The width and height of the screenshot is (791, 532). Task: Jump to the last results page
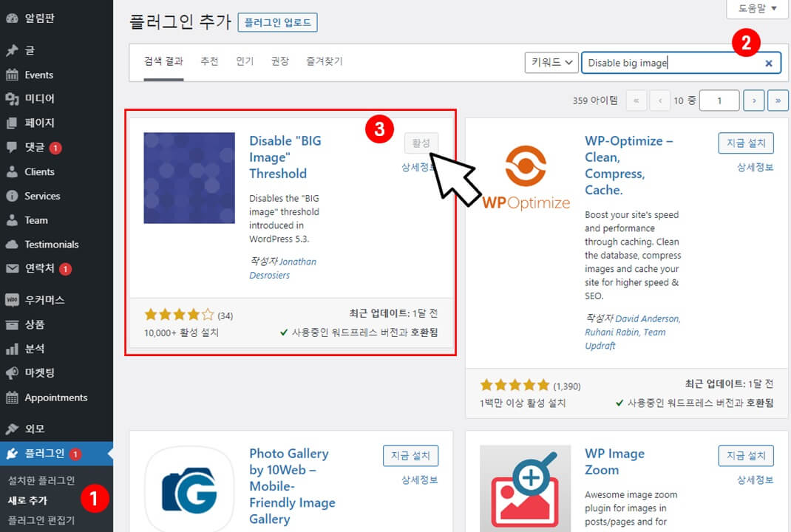pyautogui.click(x=778, y=100)
